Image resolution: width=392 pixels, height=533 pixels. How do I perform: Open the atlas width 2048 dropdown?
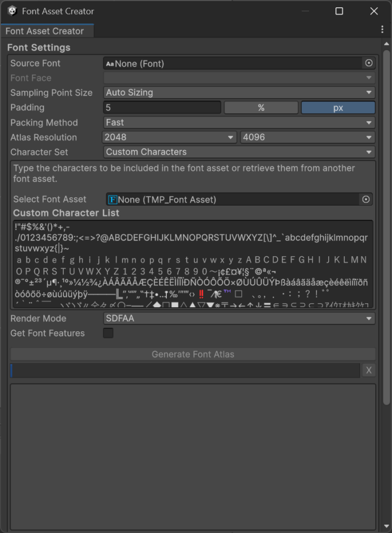(170, 137)
